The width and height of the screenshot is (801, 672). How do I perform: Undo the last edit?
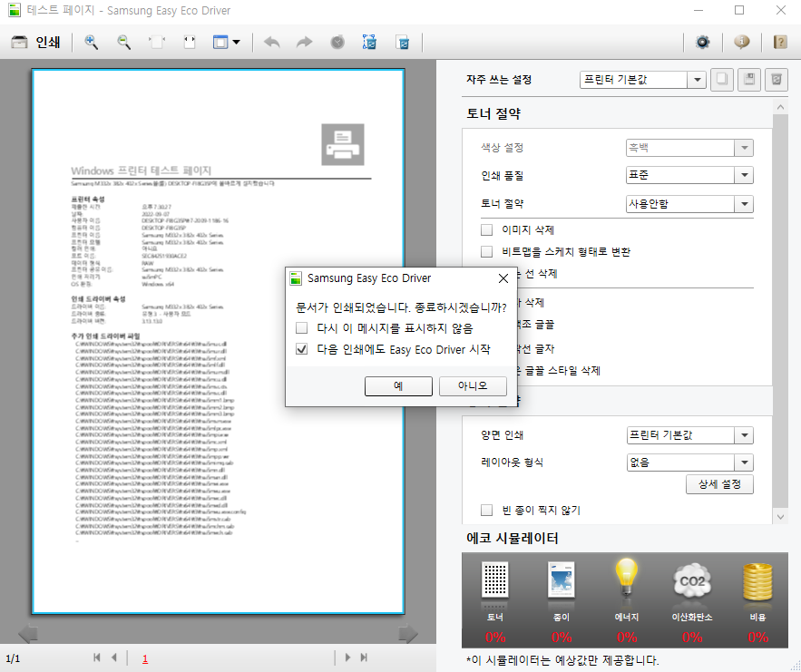point(271,43)
